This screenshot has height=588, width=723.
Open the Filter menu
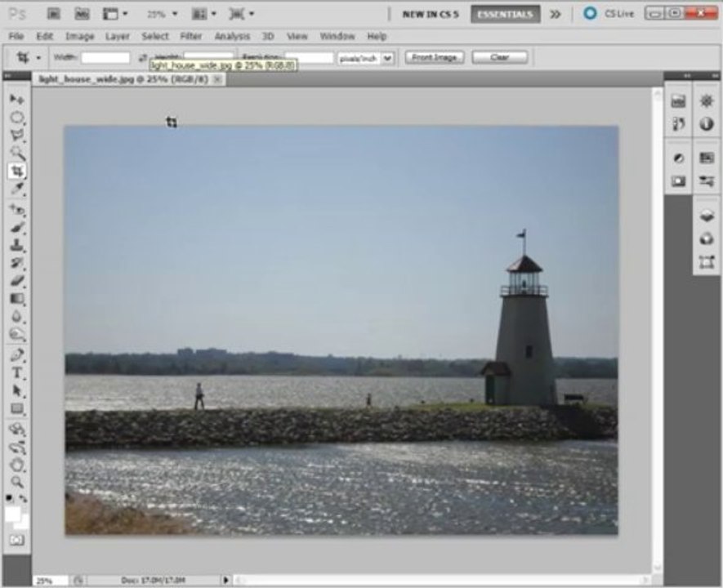191,36
